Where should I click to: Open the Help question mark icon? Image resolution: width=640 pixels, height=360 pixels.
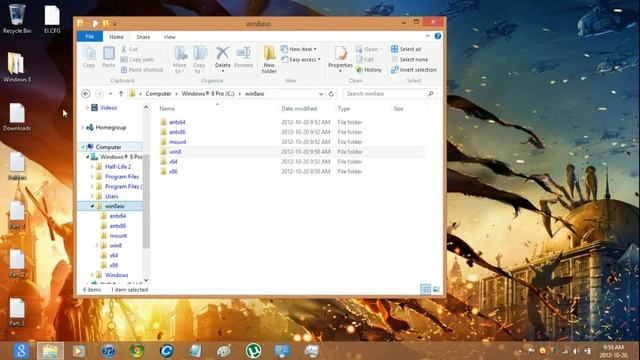[438, 36]
